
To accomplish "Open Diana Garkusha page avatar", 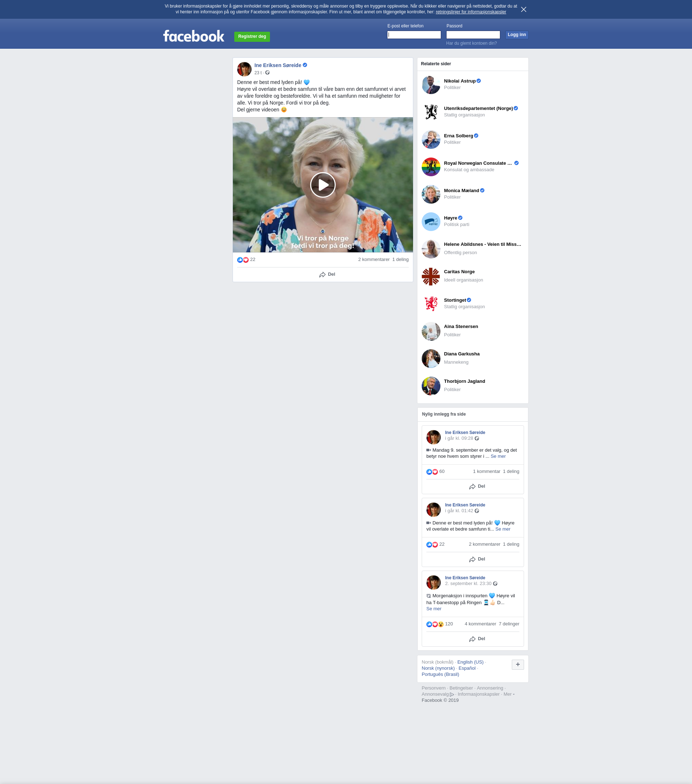I will 431,359.
